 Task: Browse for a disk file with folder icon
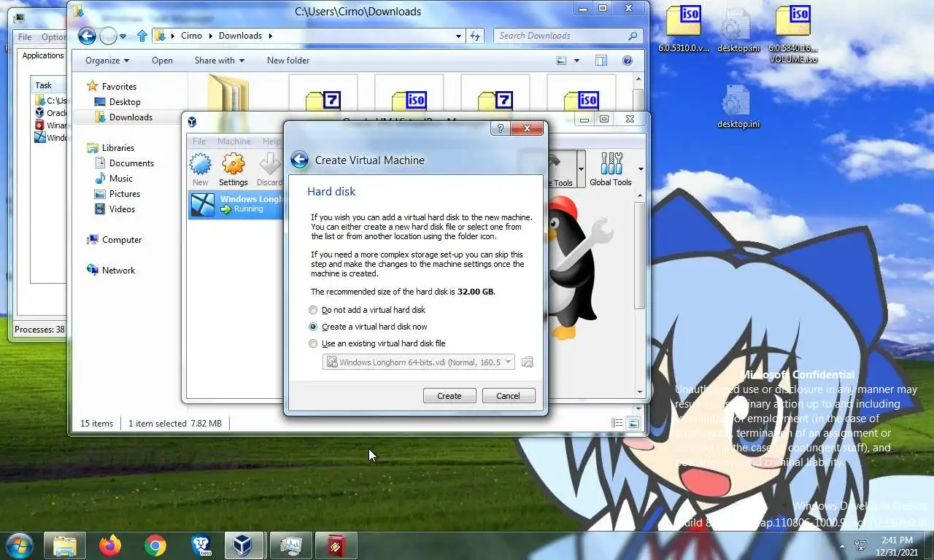click(528, 362)
